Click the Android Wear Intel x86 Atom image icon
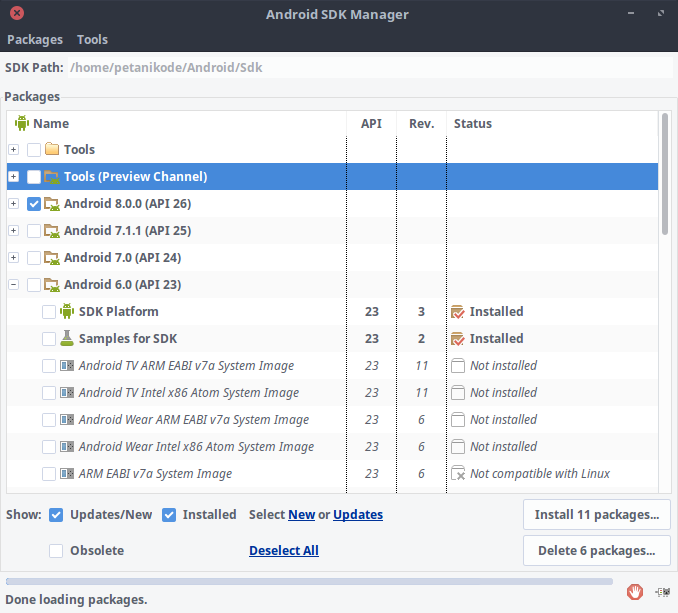The width and height of the screenshot is (678, 613). (x=67, y=447)
